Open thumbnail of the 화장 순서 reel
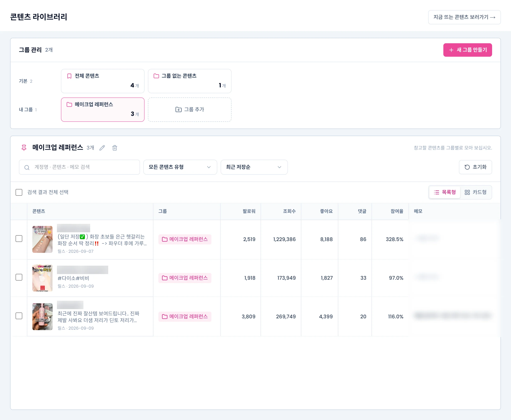 pyautogui.click(x=42, y=239)
